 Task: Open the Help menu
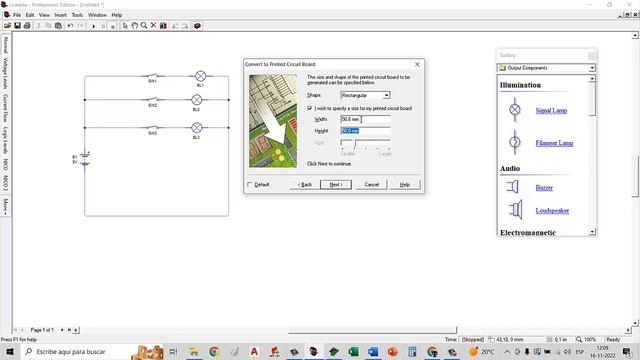click(117, 15)
